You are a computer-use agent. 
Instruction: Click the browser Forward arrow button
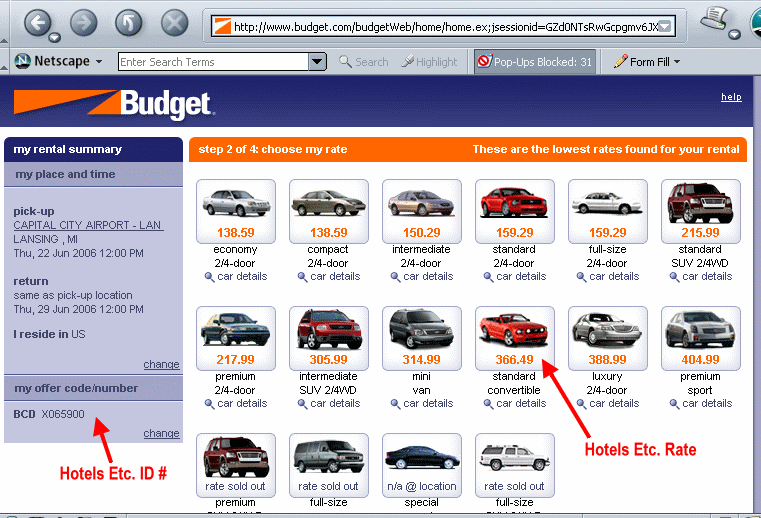coord(83,22)
